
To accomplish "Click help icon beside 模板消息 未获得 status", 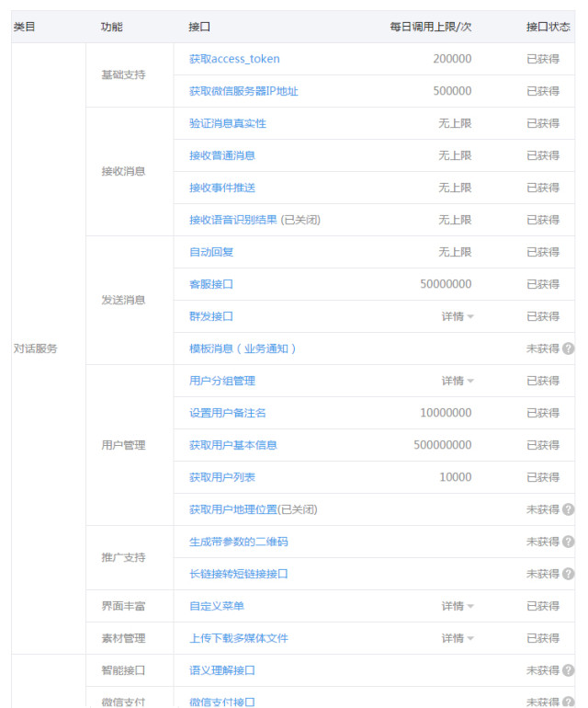I will tap(569, 348).
